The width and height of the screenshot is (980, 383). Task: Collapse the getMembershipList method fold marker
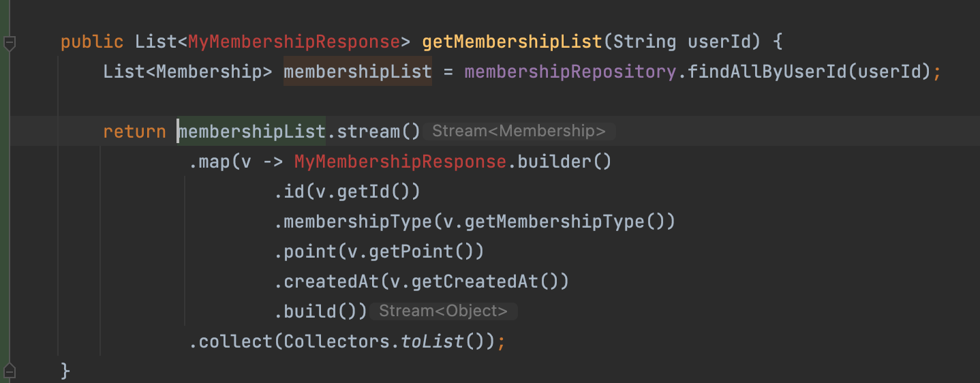tap(9, 43)
